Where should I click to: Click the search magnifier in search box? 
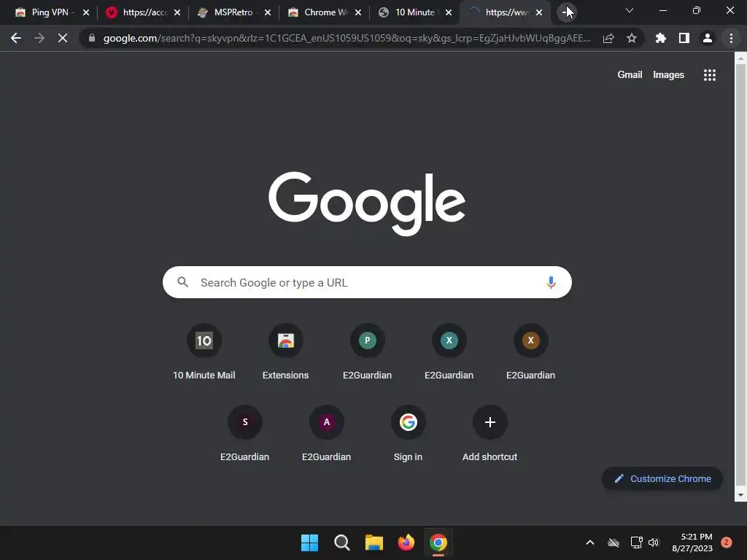[183, 282]
